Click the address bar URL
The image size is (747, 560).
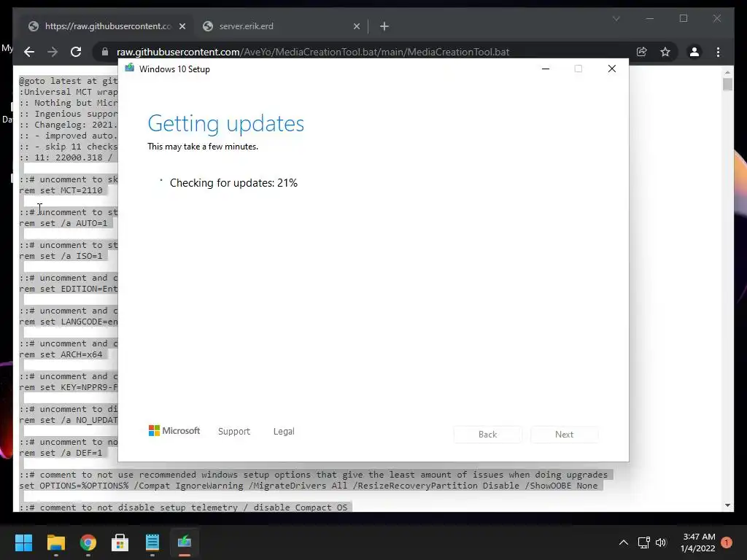(x=313, y=52)
